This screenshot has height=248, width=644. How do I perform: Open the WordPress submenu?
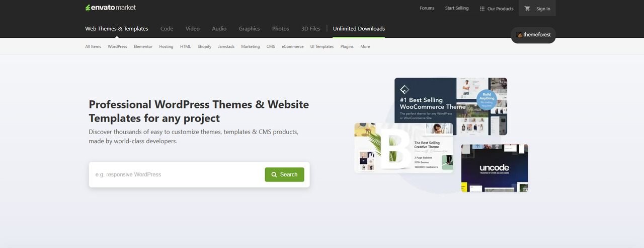(x=117, y=46)
